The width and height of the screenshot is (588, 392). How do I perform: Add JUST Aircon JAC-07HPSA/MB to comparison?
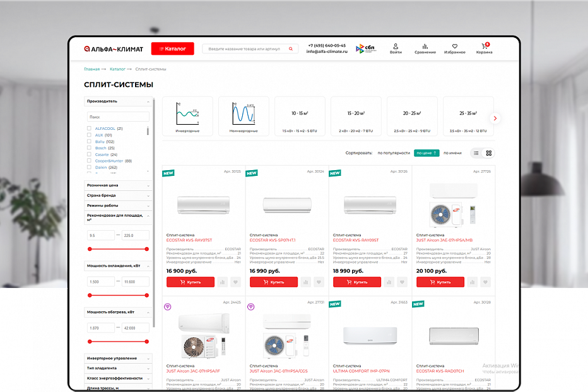pos(472,282)
